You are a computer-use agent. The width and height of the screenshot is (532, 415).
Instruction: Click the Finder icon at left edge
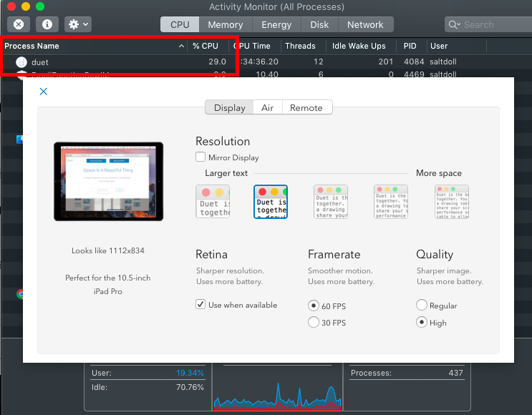coord(19,140)
